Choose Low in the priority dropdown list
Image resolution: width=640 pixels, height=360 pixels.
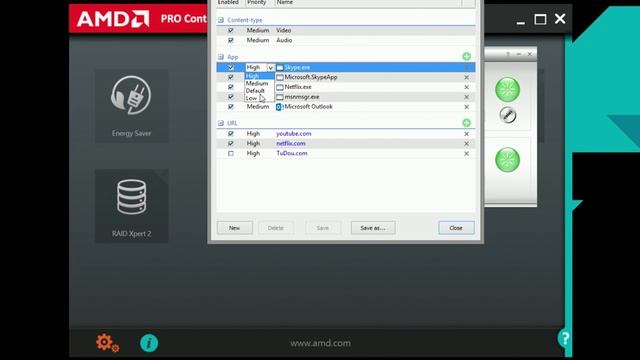(x=259, y=98)
